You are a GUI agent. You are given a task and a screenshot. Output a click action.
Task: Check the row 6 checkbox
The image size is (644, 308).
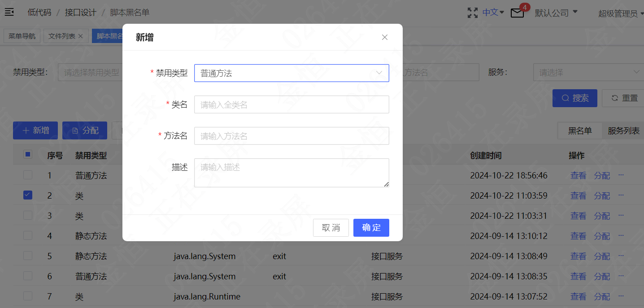[x=28, y=276]
